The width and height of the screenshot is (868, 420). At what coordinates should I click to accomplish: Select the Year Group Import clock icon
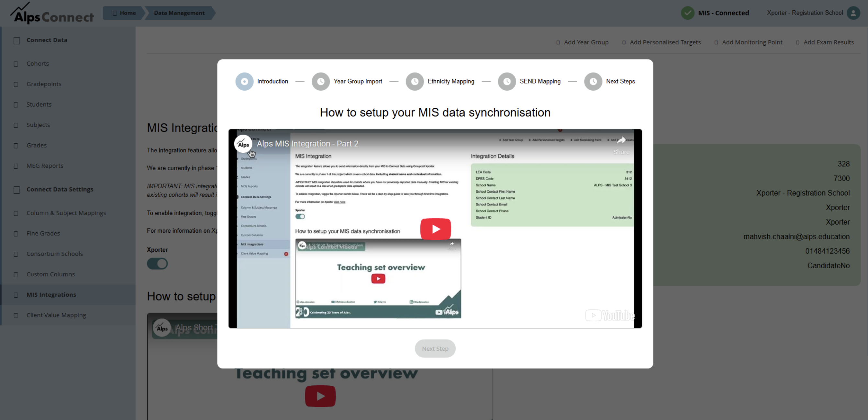[x=321, y=82]
